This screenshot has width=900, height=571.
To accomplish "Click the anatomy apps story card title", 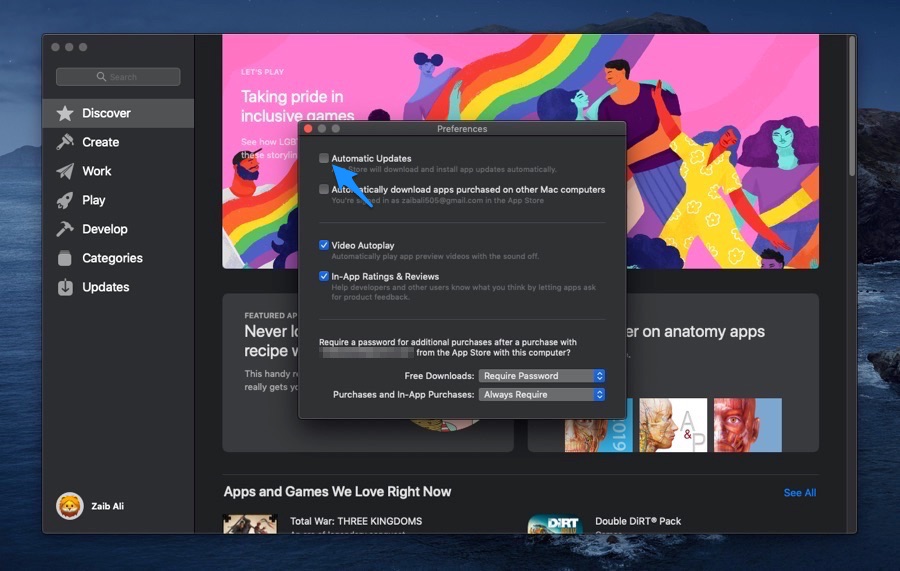I will (x=695, y=331).
